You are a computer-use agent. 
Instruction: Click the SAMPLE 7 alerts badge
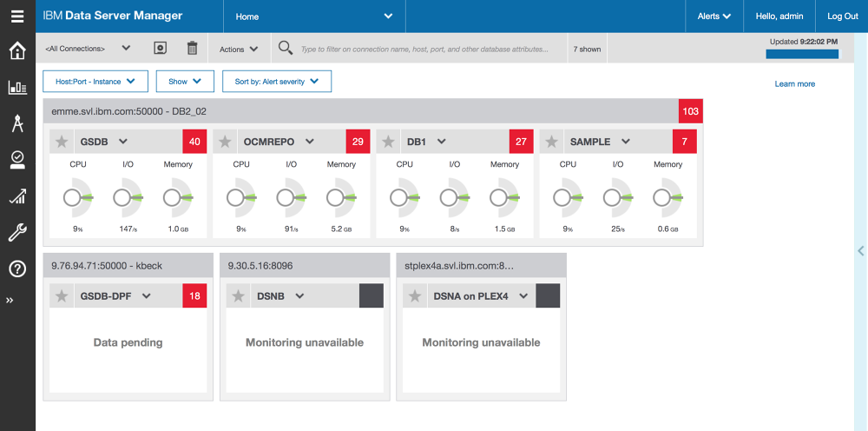(685, 142)
